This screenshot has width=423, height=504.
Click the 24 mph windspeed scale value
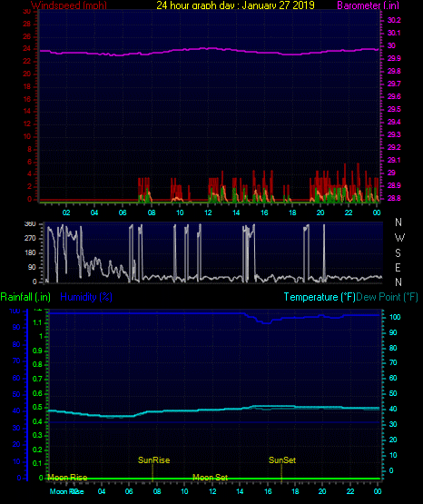tap(27, 48)
